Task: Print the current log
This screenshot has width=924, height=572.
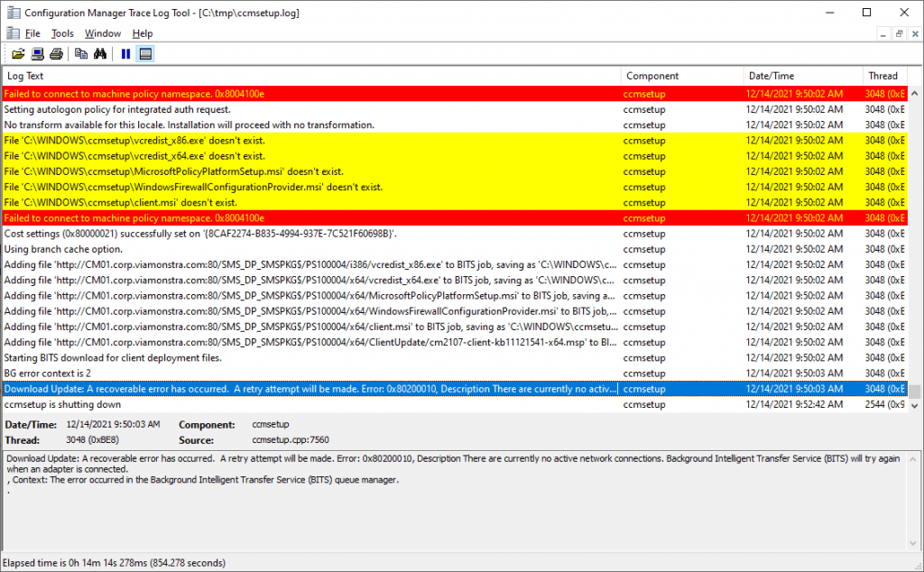Action: [x=56, y=53]
